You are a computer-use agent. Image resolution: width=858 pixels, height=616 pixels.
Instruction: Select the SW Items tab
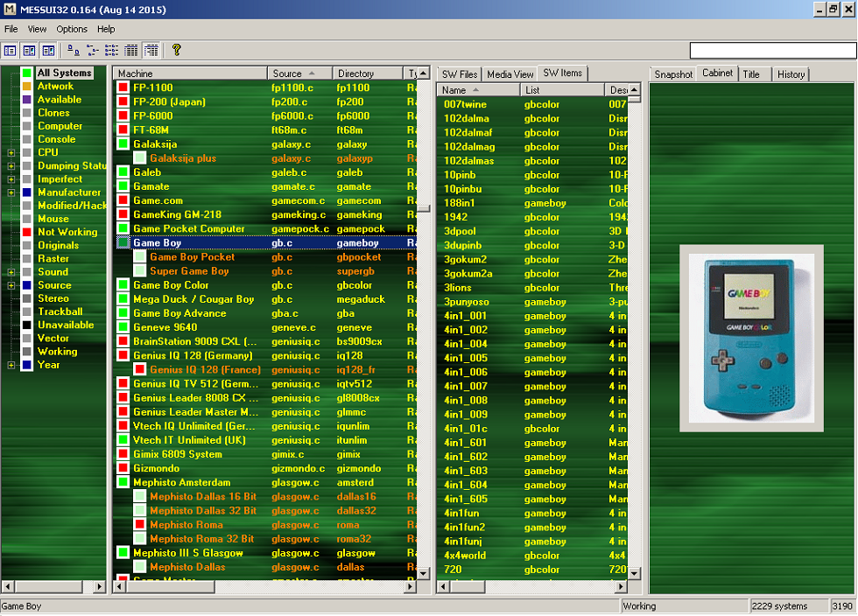pyautogui.click(x=562, y=73)
